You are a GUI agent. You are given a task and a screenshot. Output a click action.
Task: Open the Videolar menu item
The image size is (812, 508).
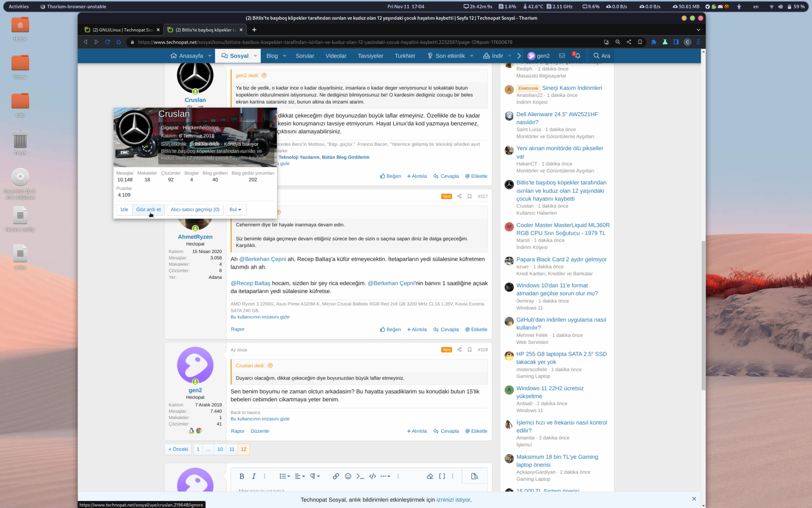point(336,56)
